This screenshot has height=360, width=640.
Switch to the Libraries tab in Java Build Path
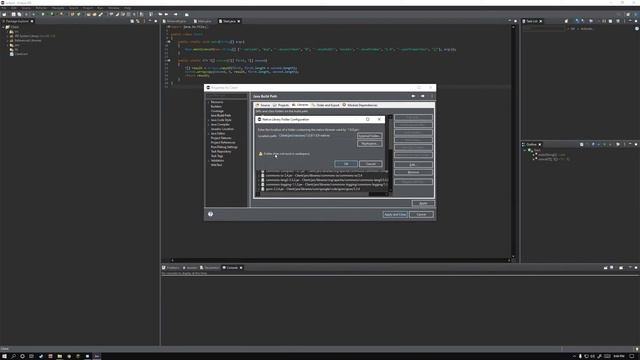300,105
